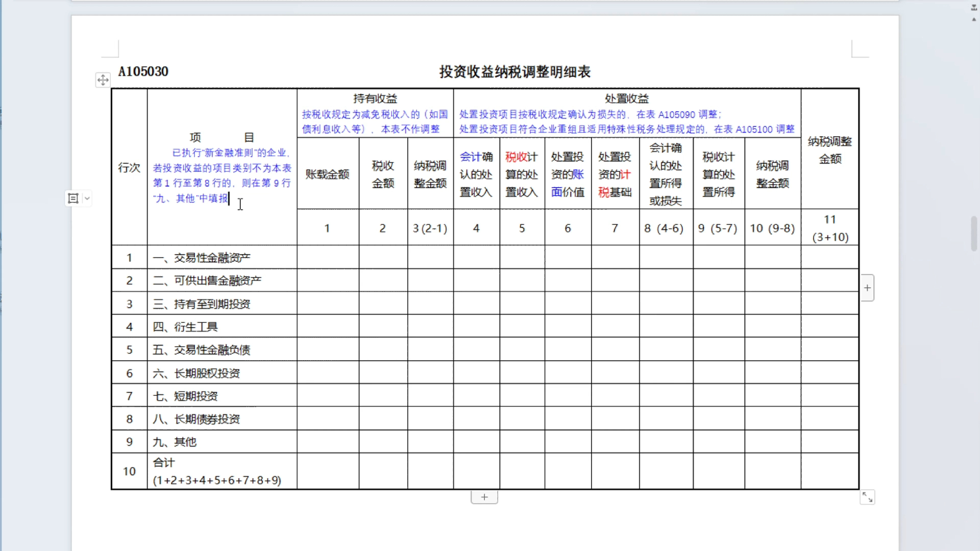Image resolution: width=980 pixels, height=551 pixels.
Task: Click the 会计确认的处置收入 header
Action: 476,174
